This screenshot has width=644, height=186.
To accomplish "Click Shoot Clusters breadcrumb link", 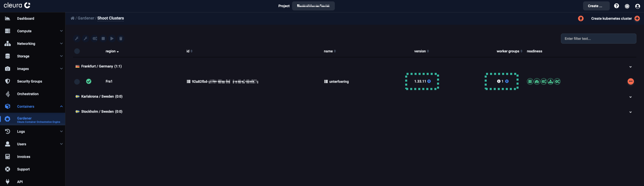I will pos(110,18).
